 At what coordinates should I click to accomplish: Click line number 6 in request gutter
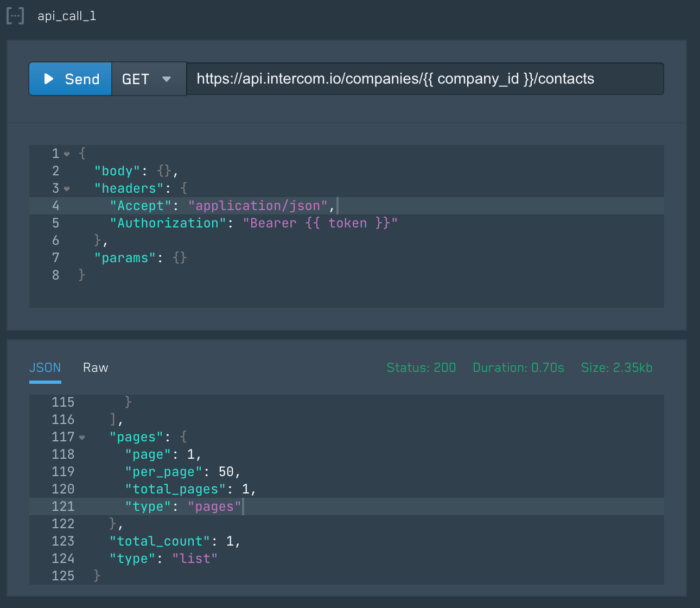click(x=55, y=240)
